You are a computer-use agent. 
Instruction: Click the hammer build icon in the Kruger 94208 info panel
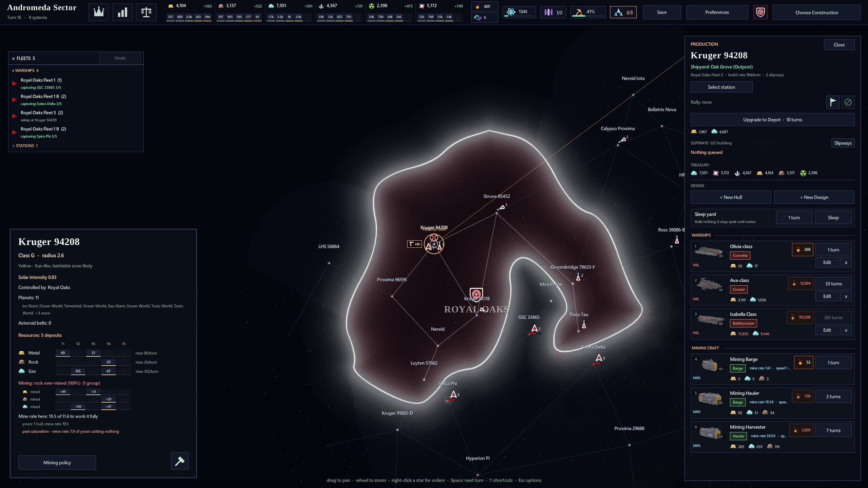point(180,461)
